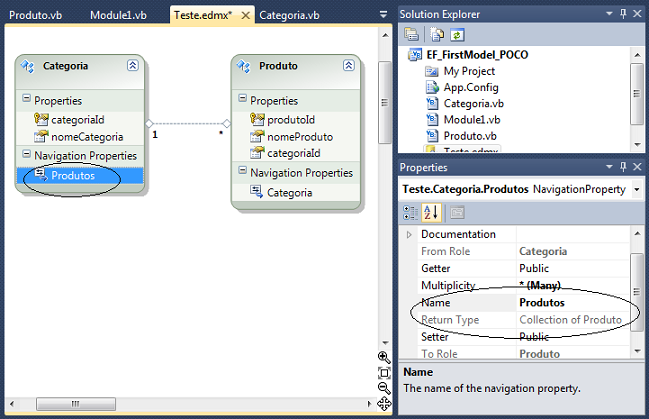Collapse the Categoria entity with chevron
This screenshot has height=419, width=649.
point(132,65)
